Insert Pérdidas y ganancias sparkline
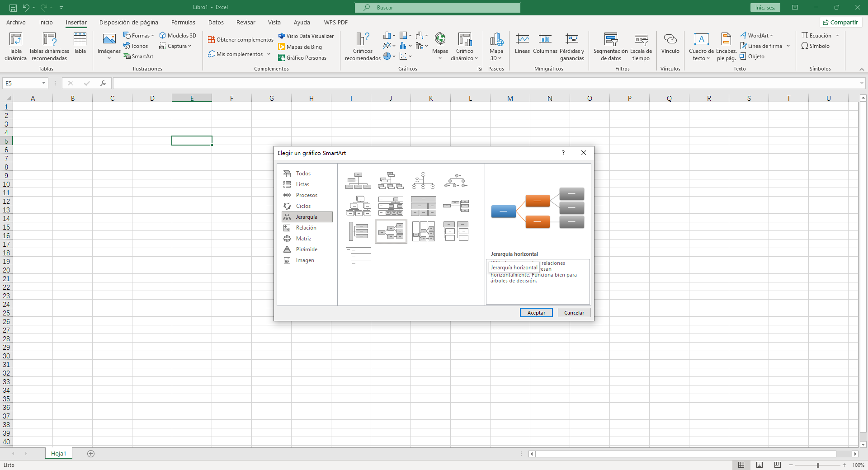Viewport: 868px width, 470px height. [x=572, y=46]
